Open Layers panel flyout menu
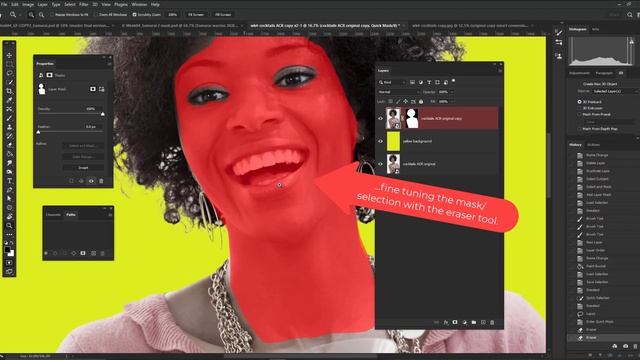The height and width of the screenshot is (360, 640). click(500, 71)
